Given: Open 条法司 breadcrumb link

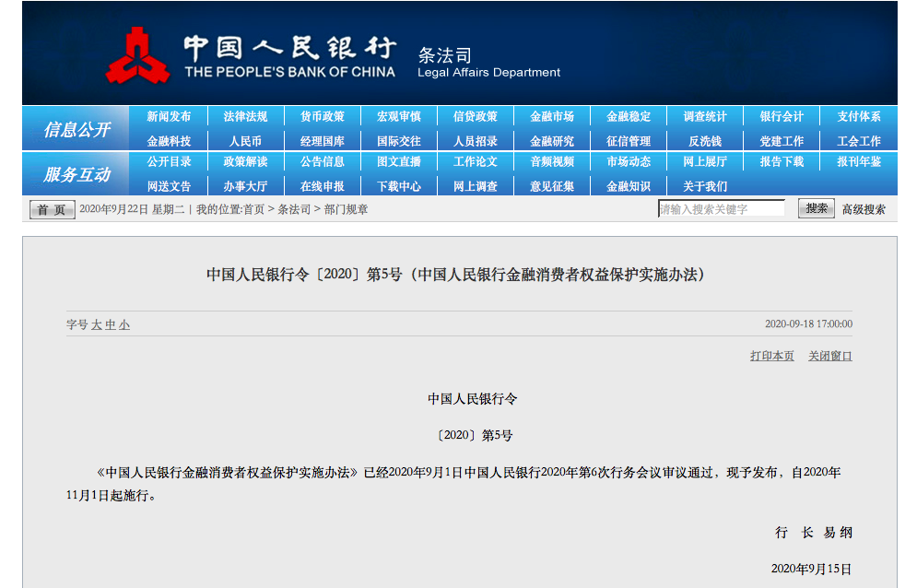Looking at the screenshot, I should pos(294,209).
